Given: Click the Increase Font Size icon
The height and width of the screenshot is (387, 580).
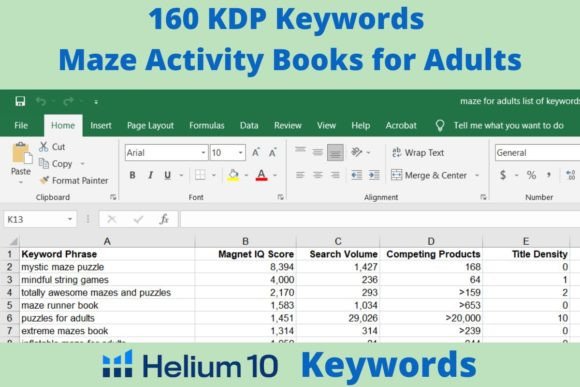Looking at the screenshot, I should point(256,152).
